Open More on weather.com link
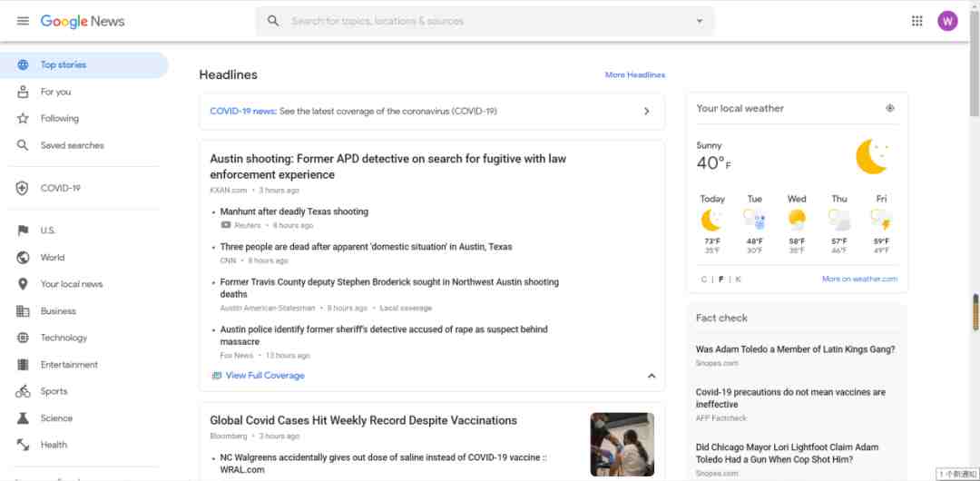The height and width of the screenshot is (481, 980). click(x=859, y=280)
